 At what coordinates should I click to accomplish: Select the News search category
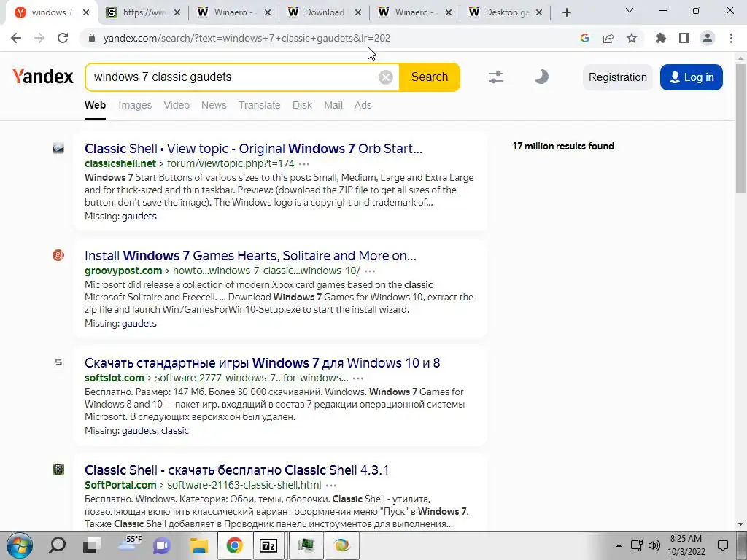click(x=214, y=105)
